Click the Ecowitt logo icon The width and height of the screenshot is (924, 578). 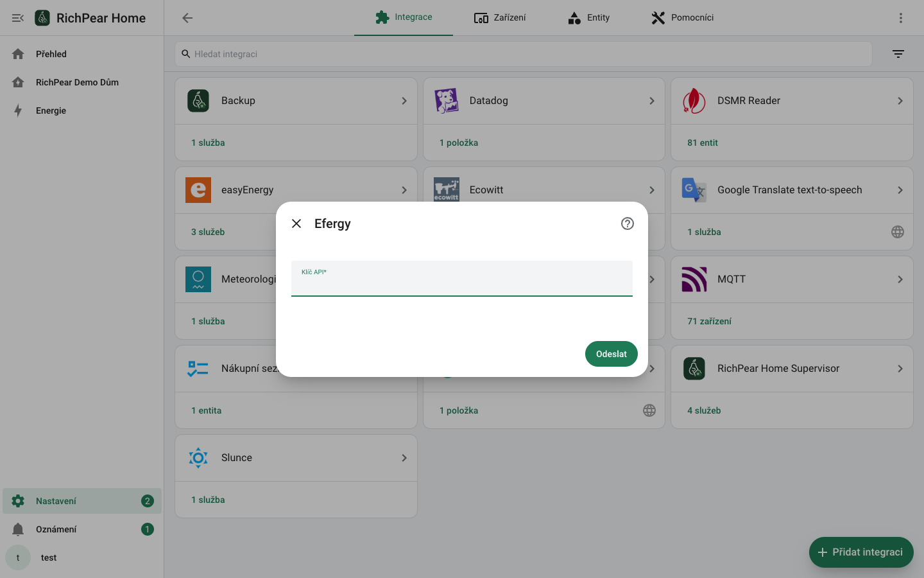pyautogui.click(x=447, y=189)
